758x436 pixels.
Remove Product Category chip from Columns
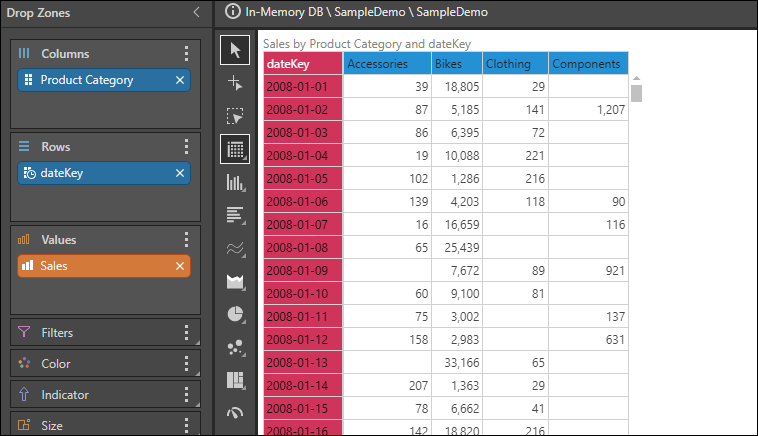(180, 80)
